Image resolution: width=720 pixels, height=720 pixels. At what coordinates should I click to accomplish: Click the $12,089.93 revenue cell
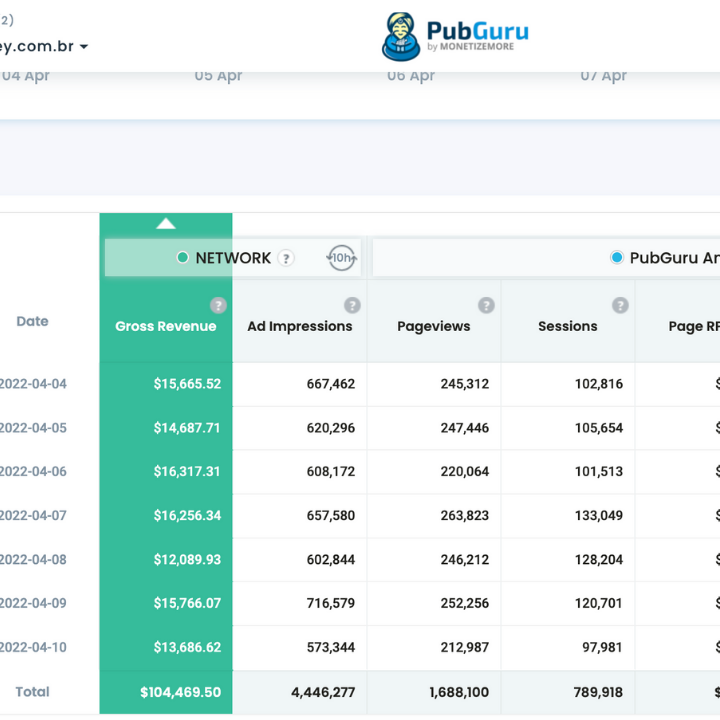(x=187, y=560)
